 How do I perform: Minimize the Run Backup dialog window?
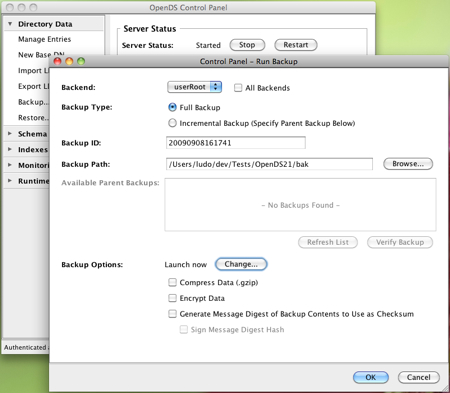pyautogui.click(x=69, y=61)
